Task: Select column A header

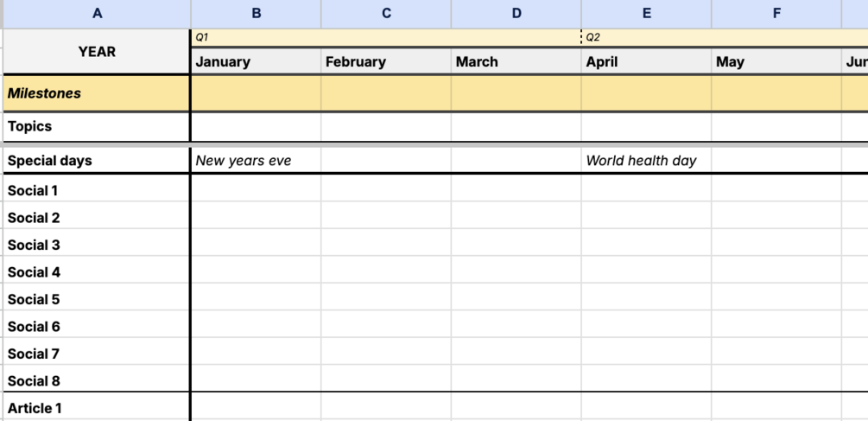Action: coord(97,13)
